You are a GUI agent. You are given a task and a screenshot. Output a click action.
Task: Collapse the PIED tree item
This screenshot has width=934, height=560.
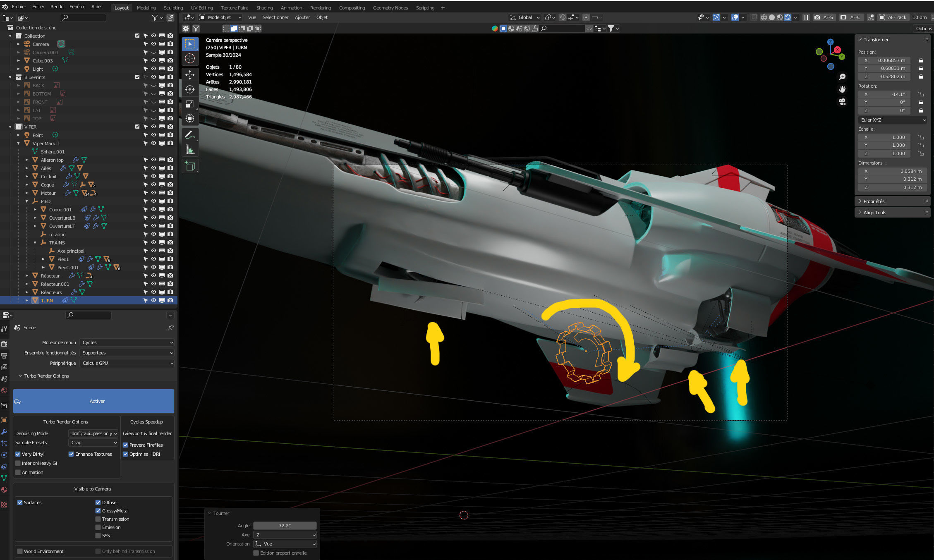[x=27, y=201]
